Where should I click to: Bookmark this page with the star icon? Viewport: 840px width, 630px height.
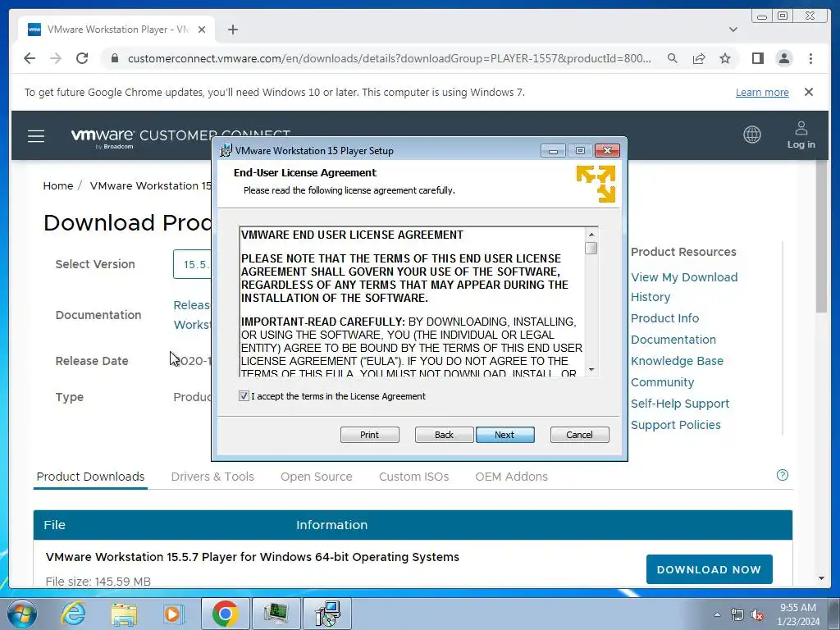tap(725, 58)
